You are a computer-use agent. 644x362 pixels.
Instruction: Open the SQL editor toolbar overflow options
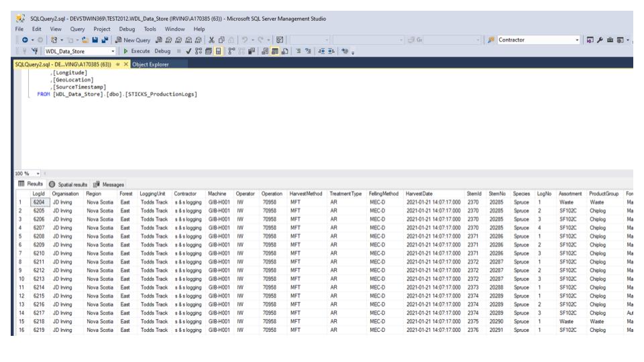[352, 52]
